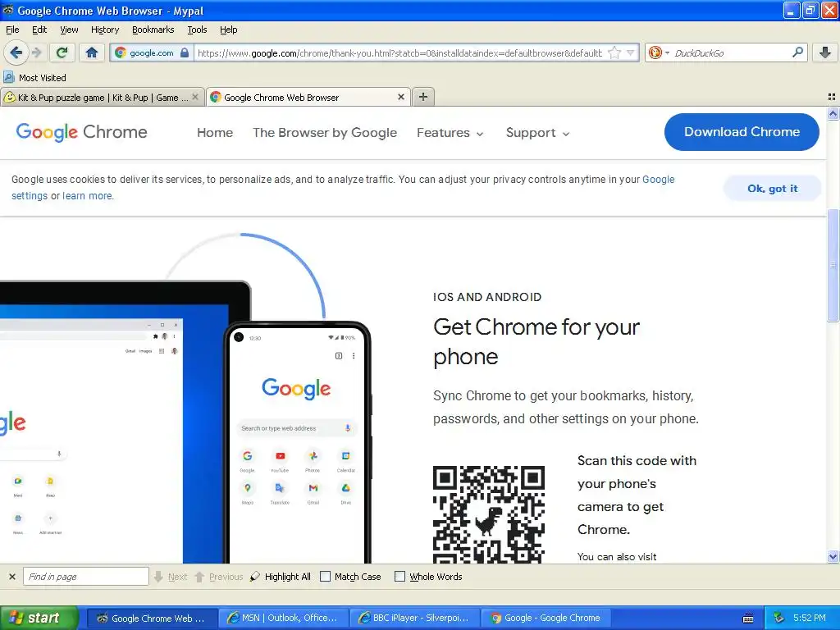
Task: Switch to MSN Outlook taskbar window
Action: (x=283, y=618)
